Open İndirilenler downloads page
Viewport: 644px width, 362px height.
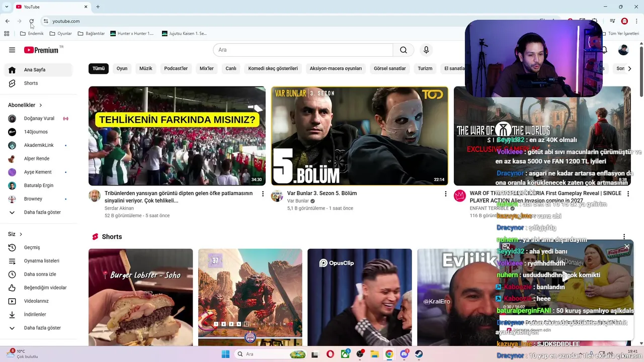pyautogui.click(x=38, y=314)
